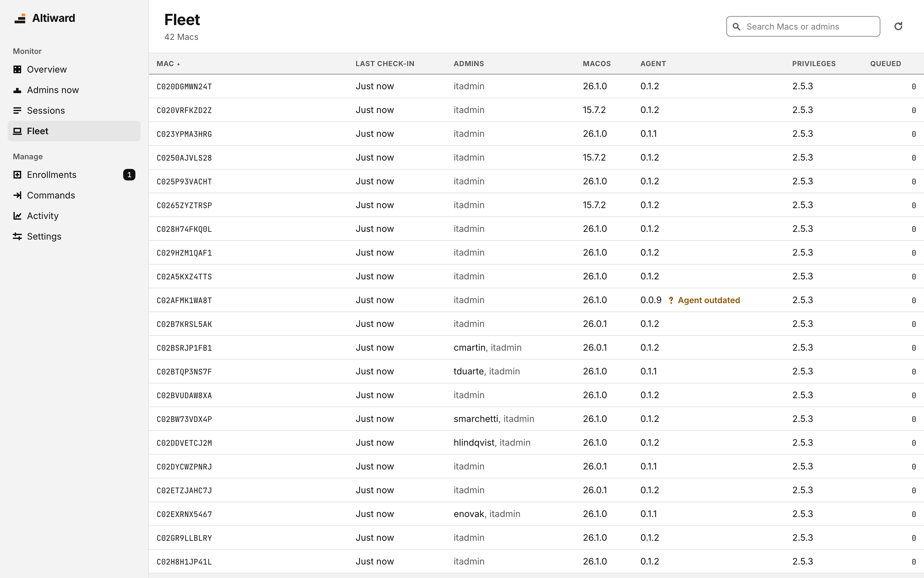Sort by the Admins column header
924x578 pixels.
(x=468, y=64)
